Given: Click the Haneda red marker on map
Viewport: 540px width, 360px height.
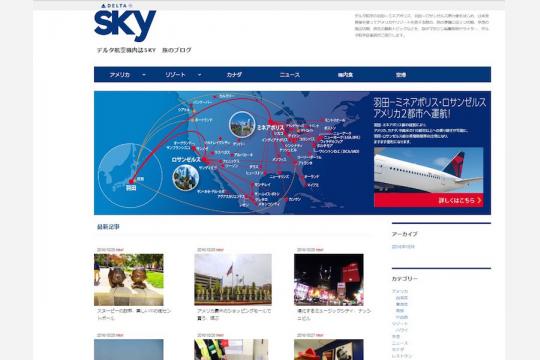Looking at the screenshot, I should tap(132, 181).
